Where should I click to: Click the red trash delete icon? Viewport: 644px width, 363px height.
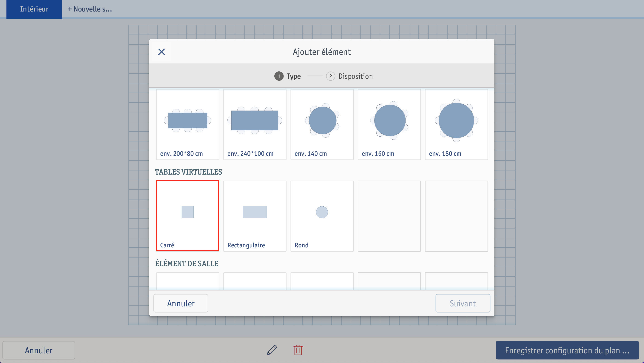[x=298, y=350]
